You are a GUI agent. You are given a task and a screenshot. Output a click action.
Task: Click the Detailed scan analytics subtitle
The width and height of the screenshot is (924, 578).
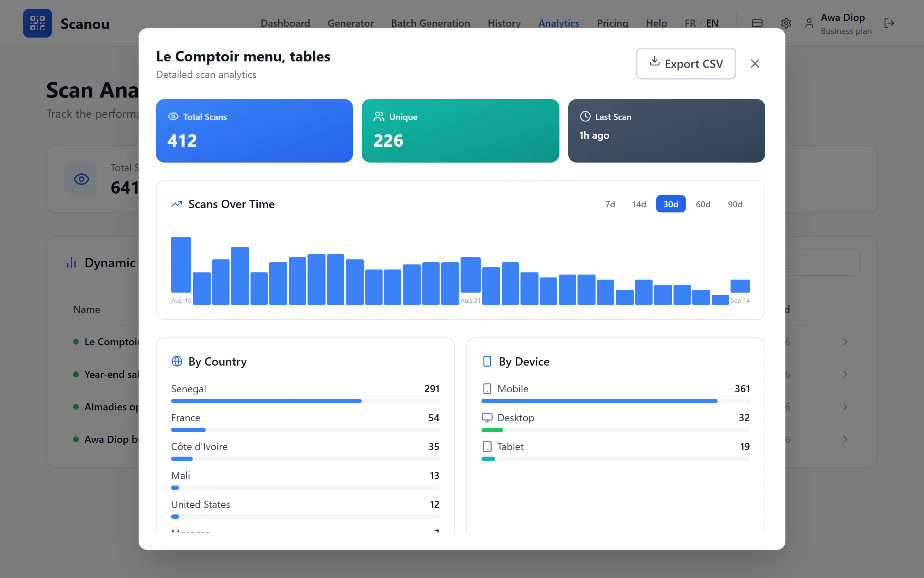[206, 74]
